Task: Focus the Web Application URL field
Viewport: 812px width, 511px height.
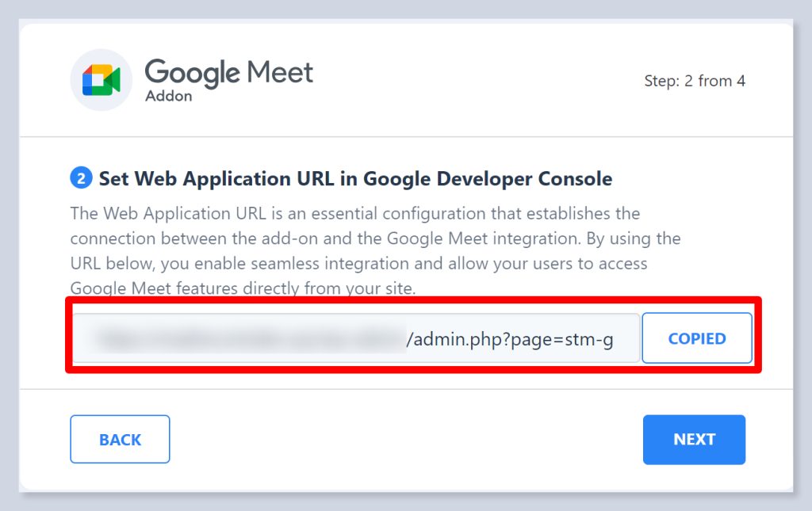Action: tap(357, 338)
